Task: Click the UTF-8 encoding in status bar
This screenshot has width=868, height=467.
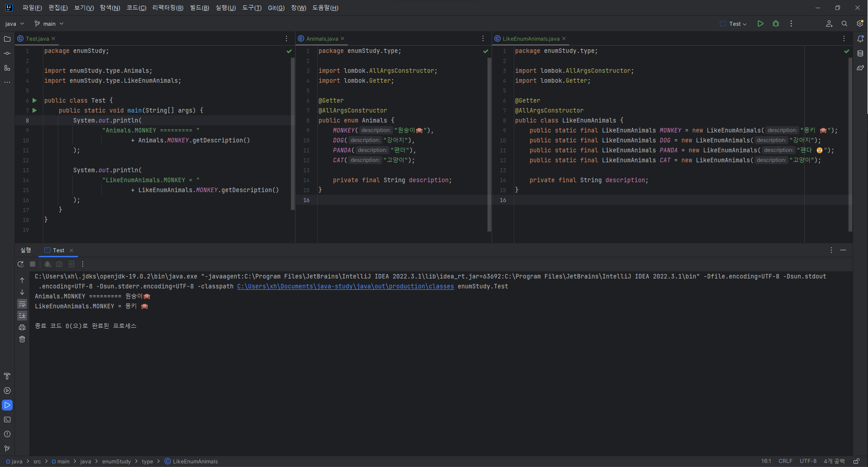Action: coord(808,461)
